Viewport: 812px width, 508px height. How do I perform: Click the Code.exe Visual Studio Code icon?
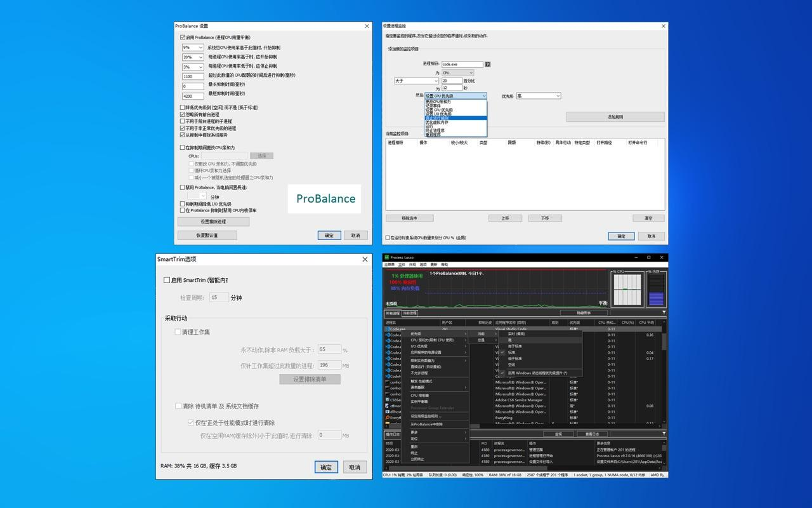(x=387, y=329)
